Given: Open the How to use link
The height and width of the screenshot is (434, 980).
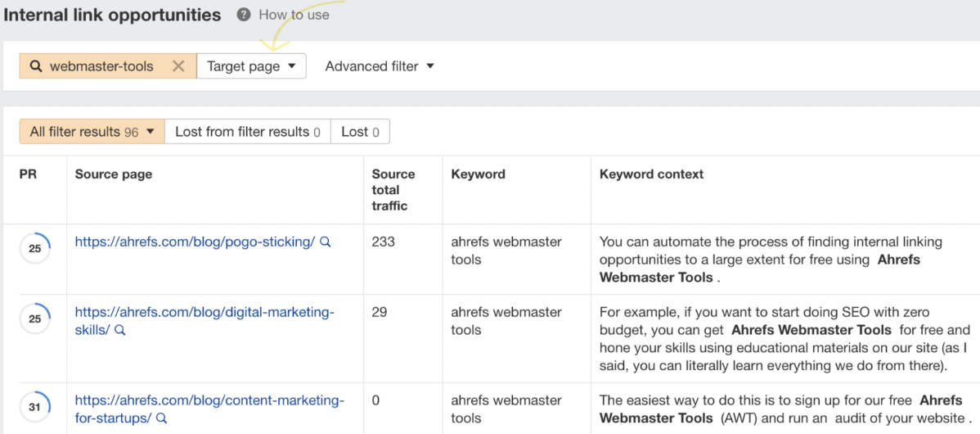Looking at the screenshot, I should click(x=294, y=15).
